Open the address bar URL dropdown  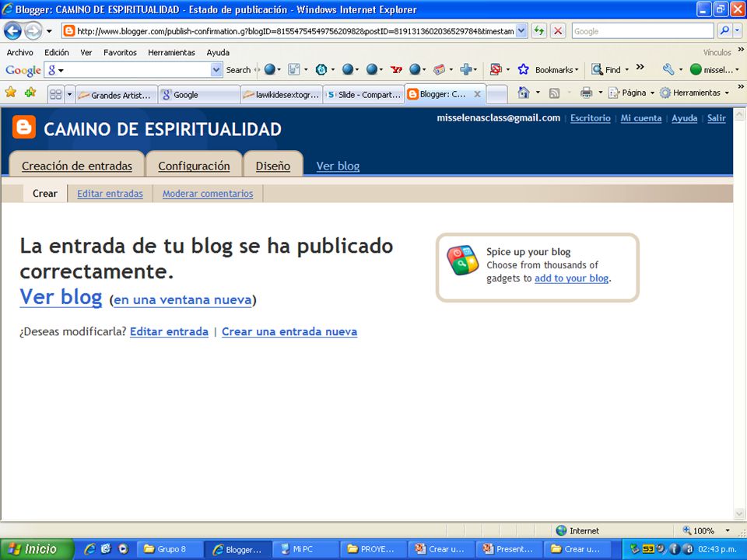point(521,31)
